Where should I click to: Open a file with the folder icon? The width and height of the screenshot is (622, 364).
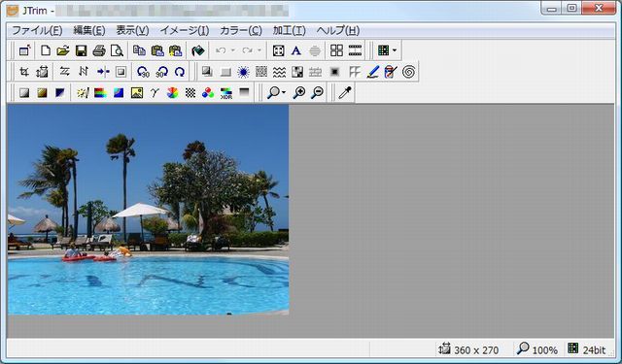tap(62, 50)
